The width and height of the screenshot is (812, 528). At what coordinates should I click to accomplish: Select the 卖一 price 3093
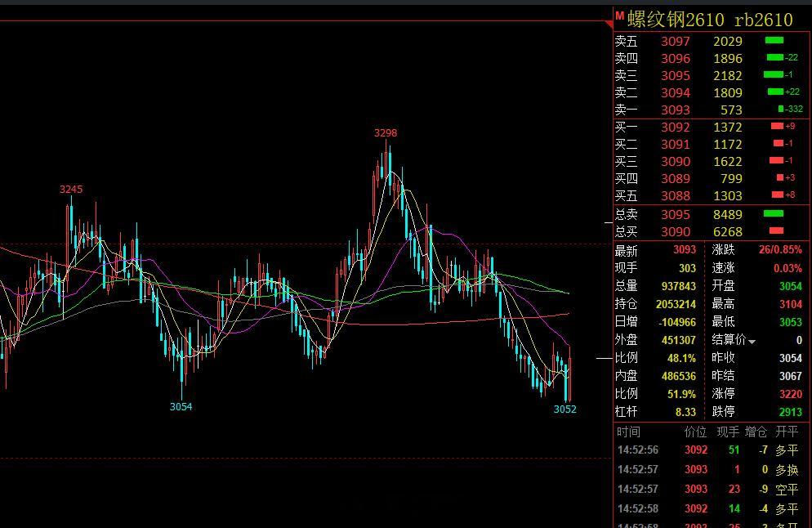point(676,110)
